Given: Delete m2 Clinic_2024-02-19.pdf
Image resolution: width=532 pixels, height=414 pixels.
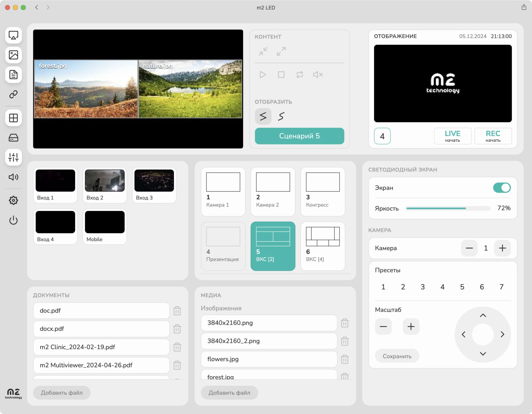Looking at the screenshot, I should (177, 347).
